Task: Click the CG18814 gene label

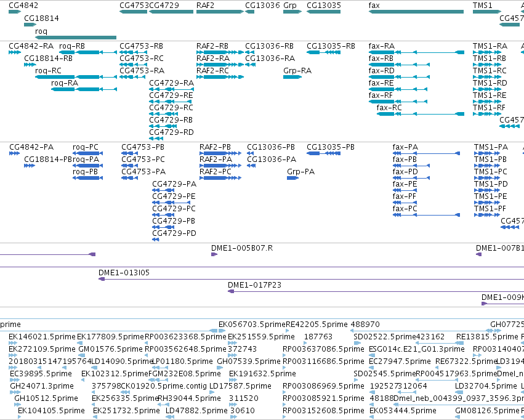Action: [x=41, y=18]
